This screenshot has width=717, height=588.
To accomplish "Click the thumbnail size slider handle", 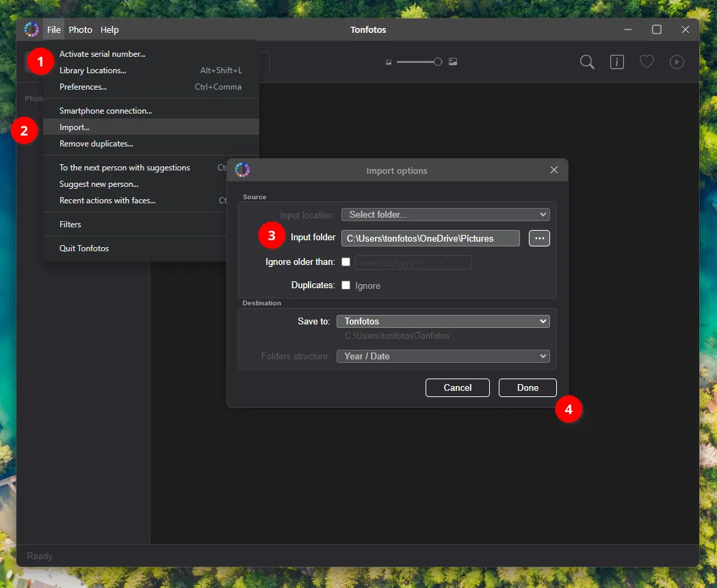I will pyautogui.click(x=438, y=62).
